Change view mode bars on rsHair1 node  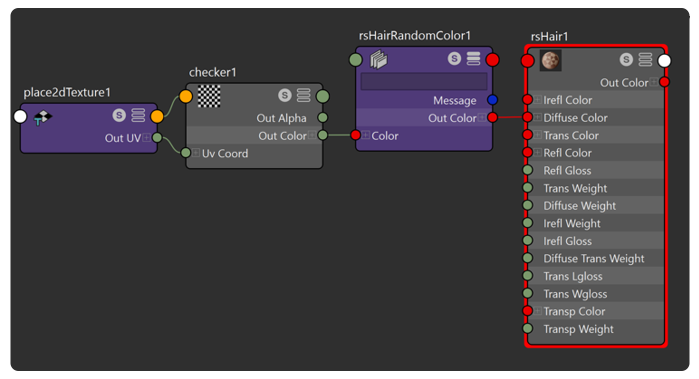tap(645, 59)
